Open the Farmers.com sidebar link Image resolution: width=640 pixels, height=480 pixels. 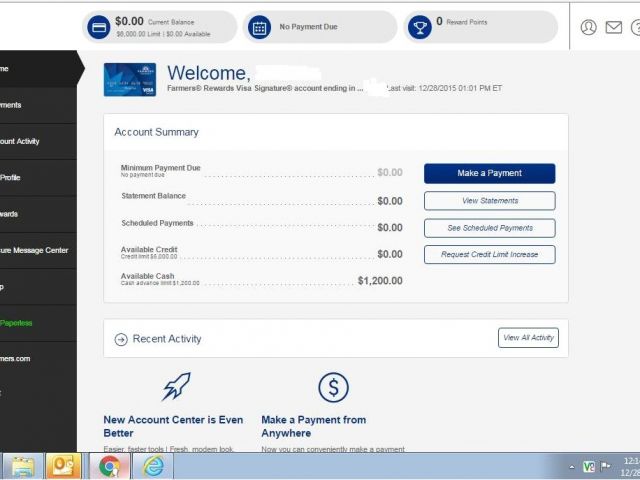tap(38, 359)
